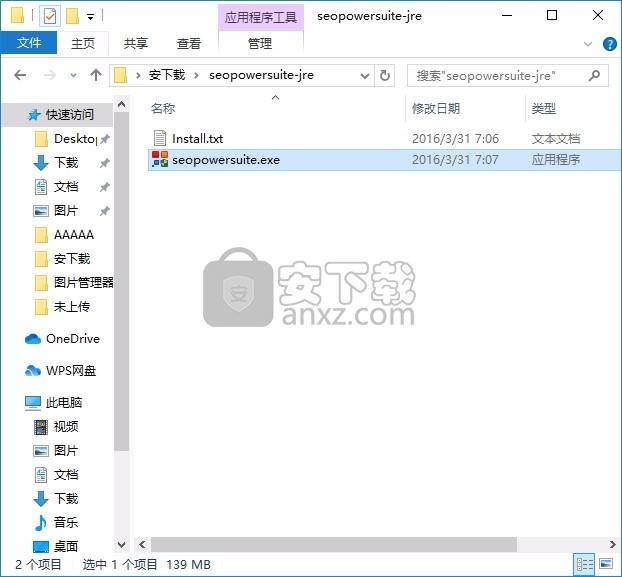Open the customize quick access toolbar dropdown
This screenshot has width=622, height=577.
click(90, 17)
